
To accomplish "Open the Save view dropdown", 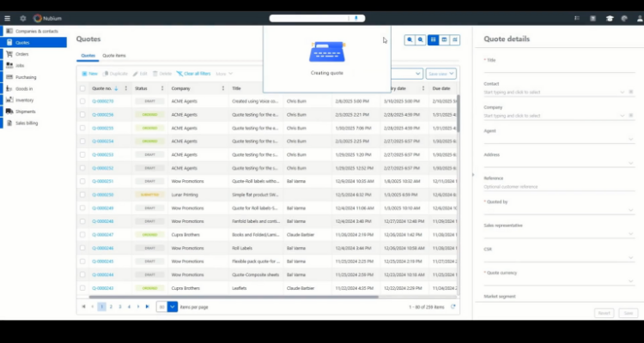I will 440,74.
